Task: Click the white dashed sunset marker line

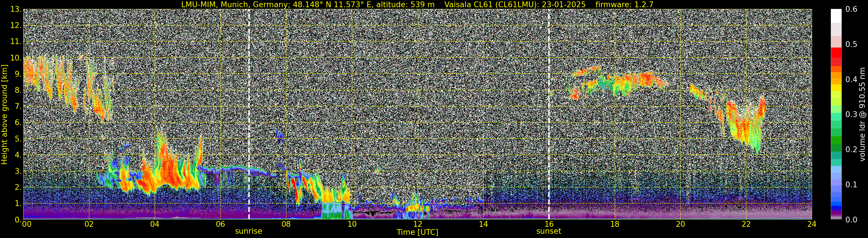Action: pos(549,114)
